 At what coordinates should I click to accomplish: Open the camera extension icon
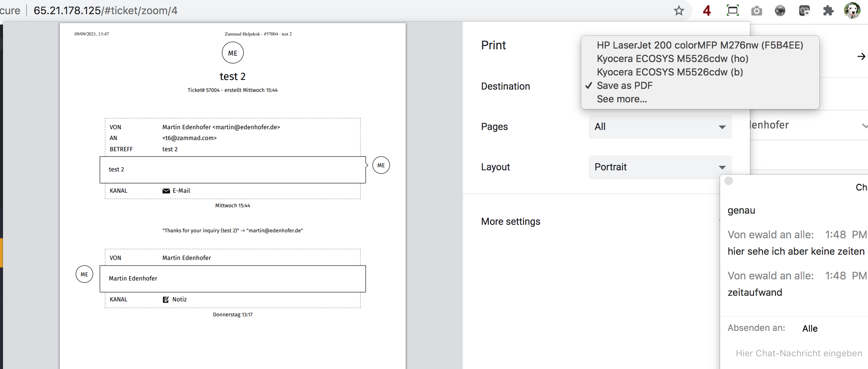[756, 10]
